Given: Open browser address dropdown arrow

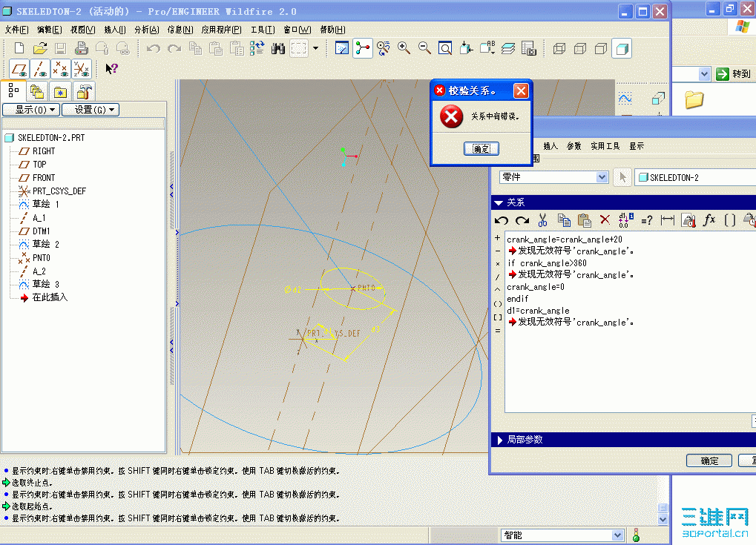Looking at the screenshot, I should (x=704, y=74).
